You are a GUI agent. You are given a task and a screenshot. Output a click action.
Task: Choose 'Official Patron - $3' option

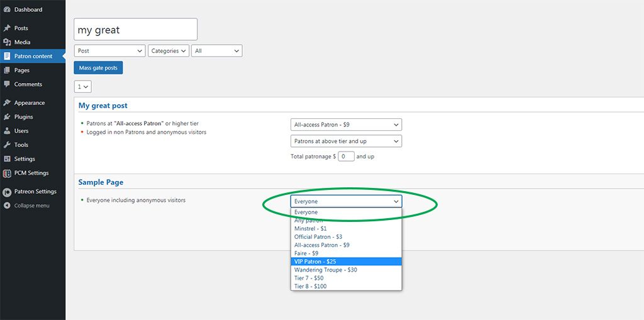click(347, 236)
